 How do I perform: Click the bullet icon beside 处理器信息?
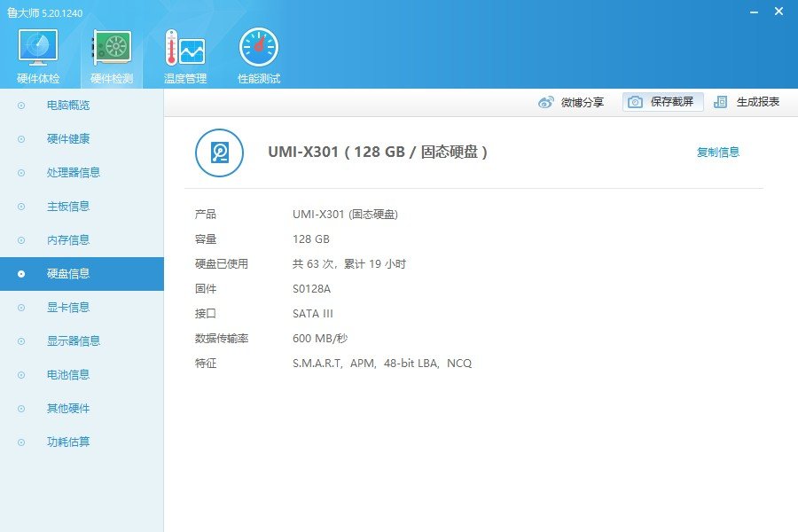tap(21, 173)
